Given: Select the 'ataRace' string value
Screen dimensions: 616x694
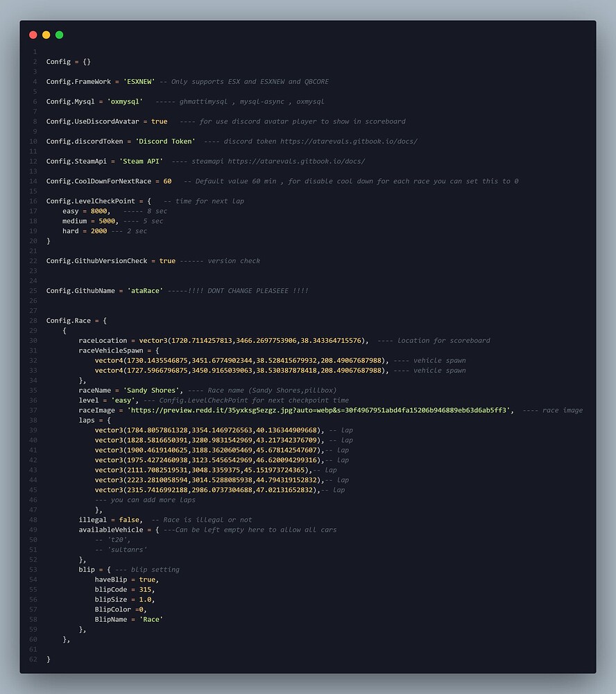Looking at the screenshot, I should [x=145, y=291].
